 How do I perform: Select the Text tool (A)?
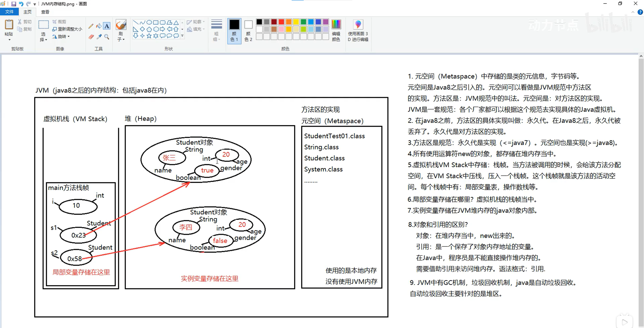click(107, 26)
